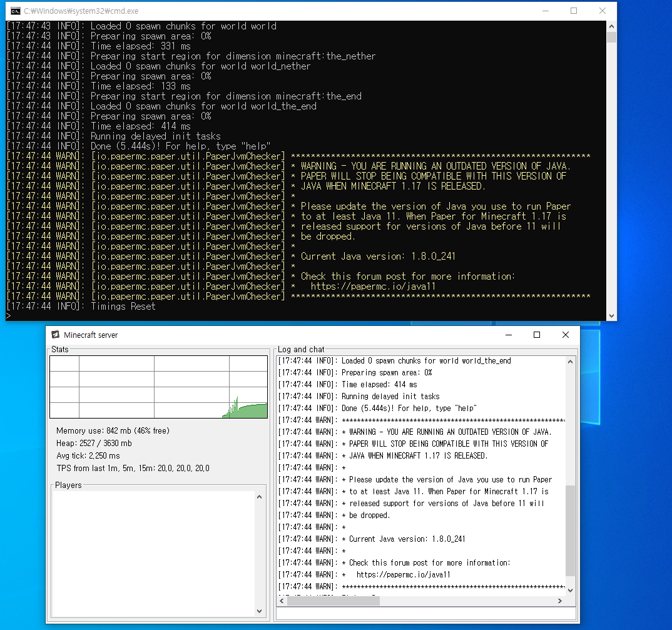Click 'TPS from last 1m, 5m, 15m' line
672x630 pixels.
133,468
